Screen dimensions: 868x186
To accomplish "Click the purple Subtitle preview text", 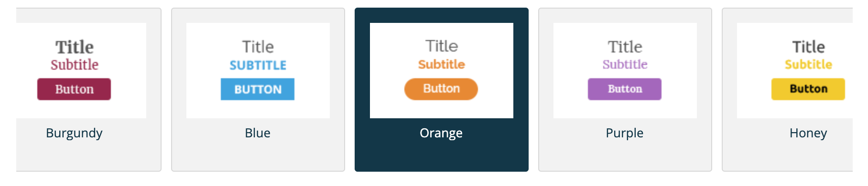I will (x=625, y=64).
